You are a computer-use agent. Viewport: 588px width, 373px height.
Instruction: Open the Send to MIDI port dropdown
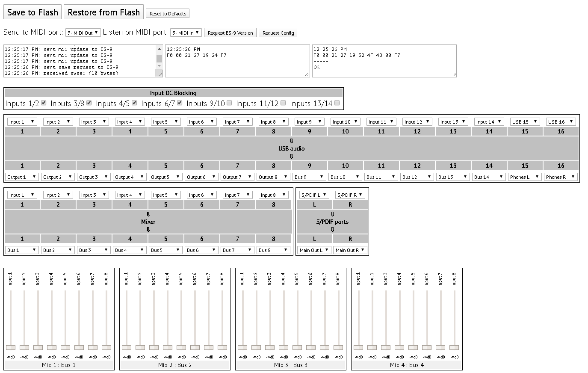tap(83, 33)
